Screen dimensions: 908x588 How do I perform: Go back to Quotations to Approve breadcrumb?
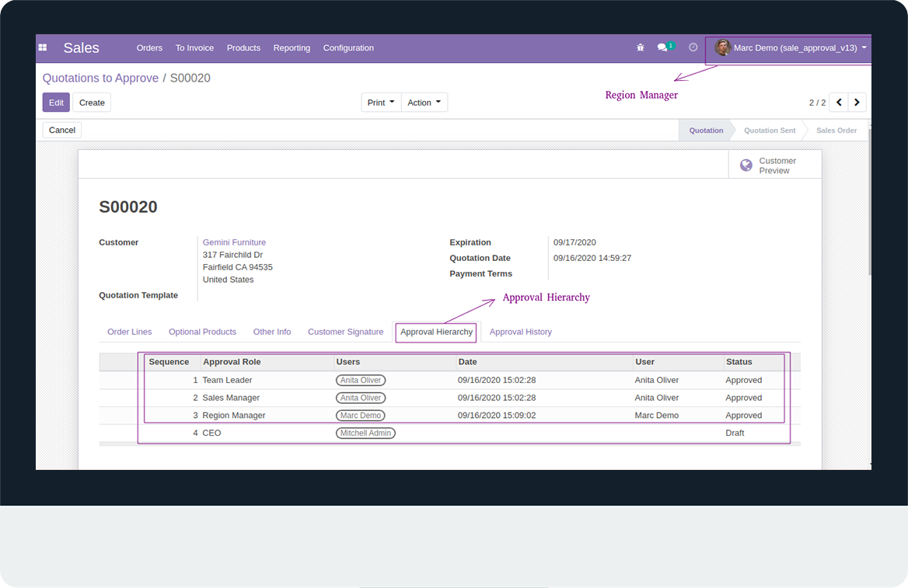coord(101,78)
